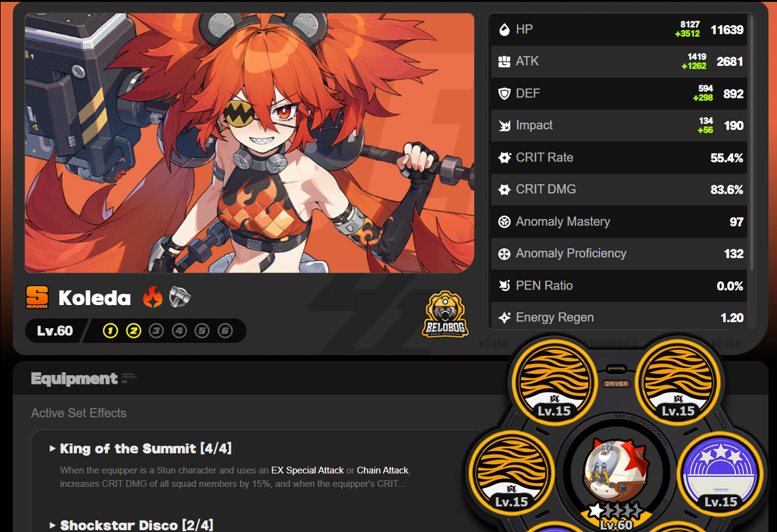The width and height of the screenshot is (777, 532).
Task: Click the Equipment section heading
Action: click(74, 378)
